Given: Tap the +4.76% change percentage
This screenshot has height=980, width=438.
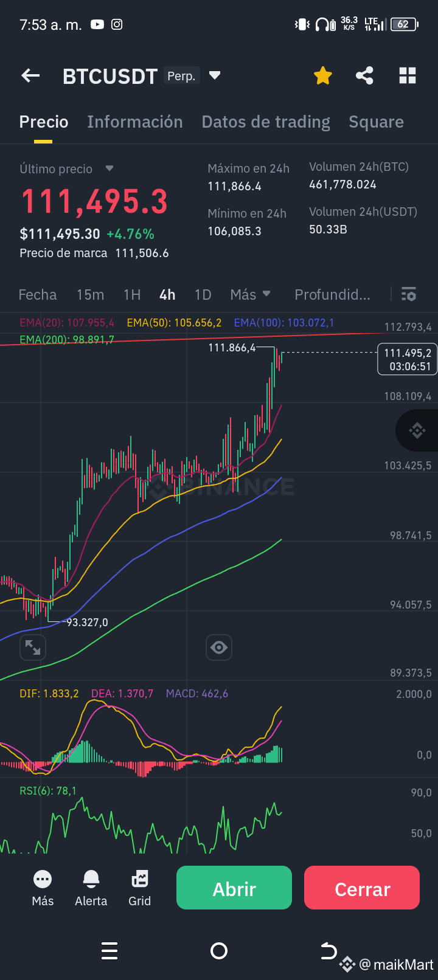Looking at the screenshot, I should [130, 234].
